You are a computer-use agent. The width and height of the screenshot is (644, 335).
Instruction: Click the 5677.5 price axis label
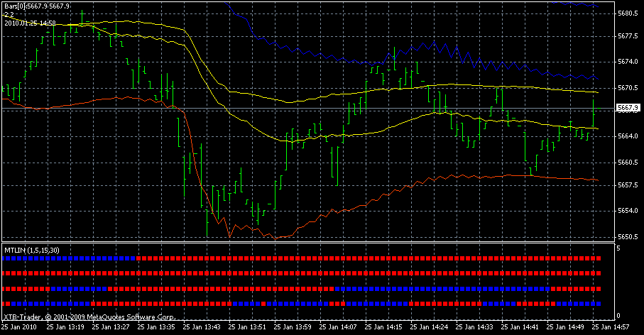(x=628, y=36)
